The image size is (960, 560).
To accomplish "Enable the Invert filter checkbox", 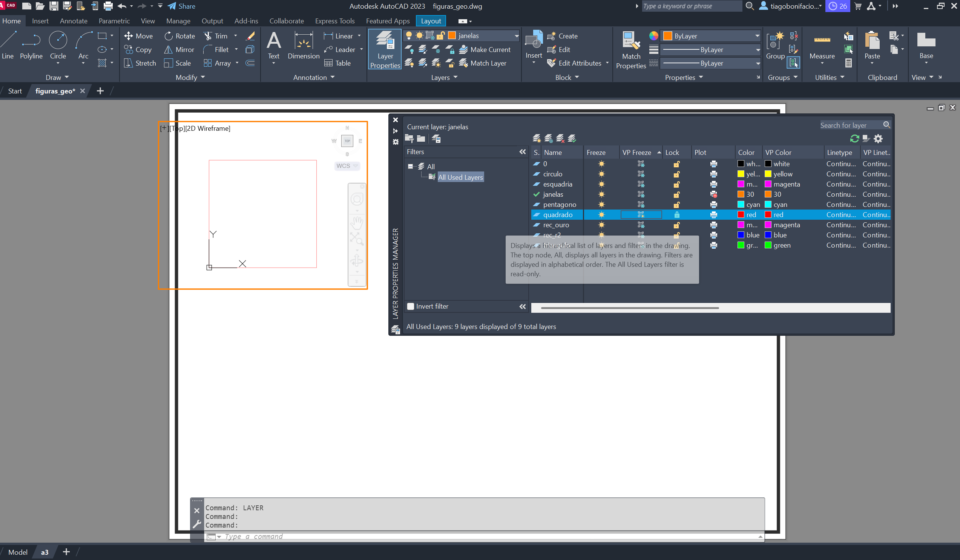I will click(x=411, y=306).
